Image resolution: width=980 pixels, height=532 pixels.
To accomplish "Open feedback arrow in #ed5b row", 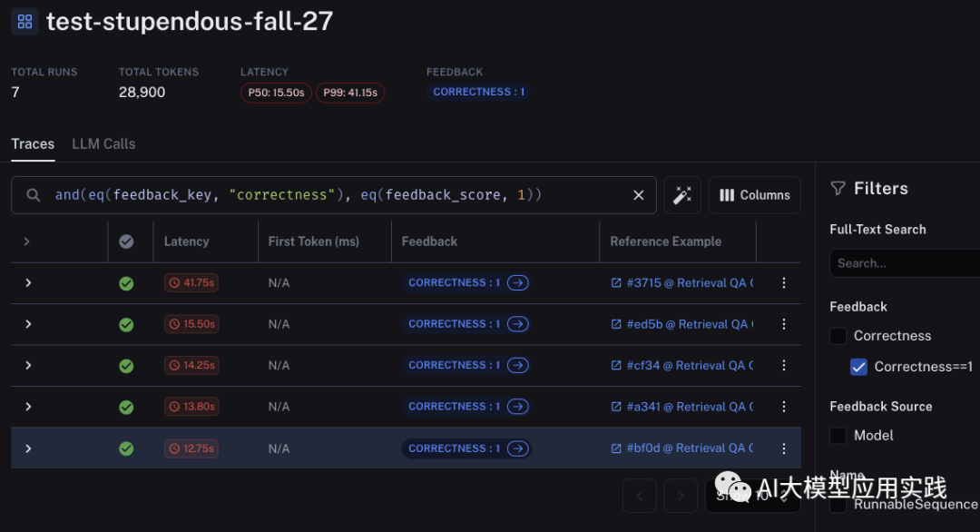I will pos(517,324).
